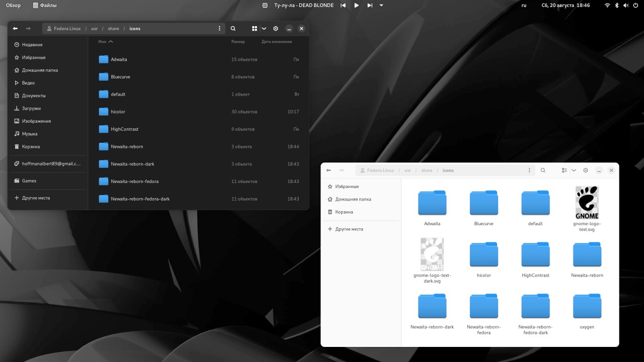This screenshot has height=362, width=644.
Task: Open the Файлы app menu in top bar
Action: tap(45, 6)
